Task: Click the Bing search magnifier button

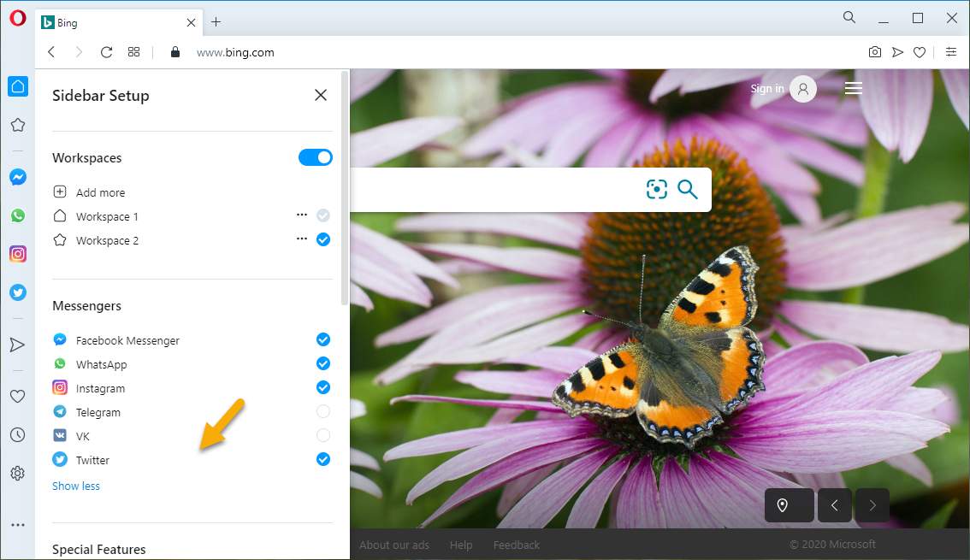Action: pos(687,189)
